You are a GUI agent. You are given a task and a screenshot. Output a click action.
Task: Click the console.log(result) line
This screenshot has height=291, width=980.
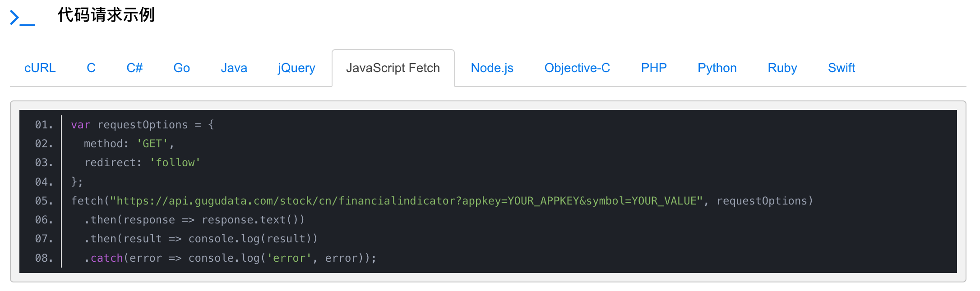(201, 239)
